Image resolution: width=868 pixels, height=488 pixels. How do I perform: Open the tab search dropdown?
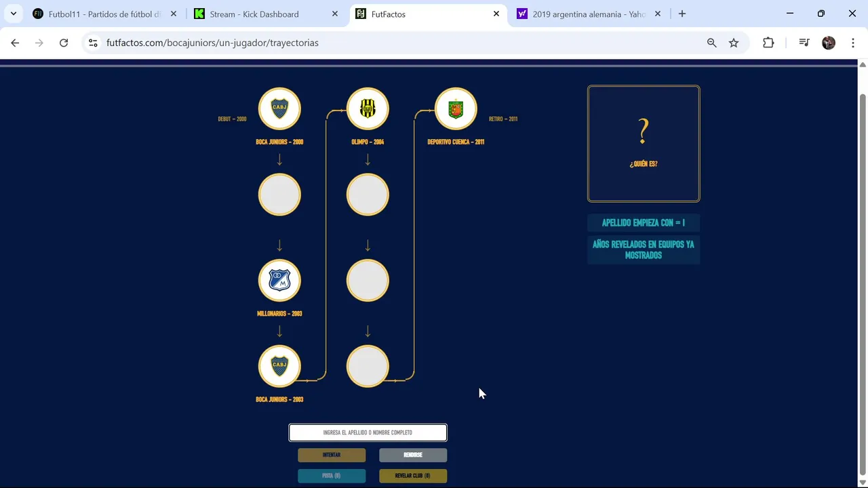(x=13, y=14)
